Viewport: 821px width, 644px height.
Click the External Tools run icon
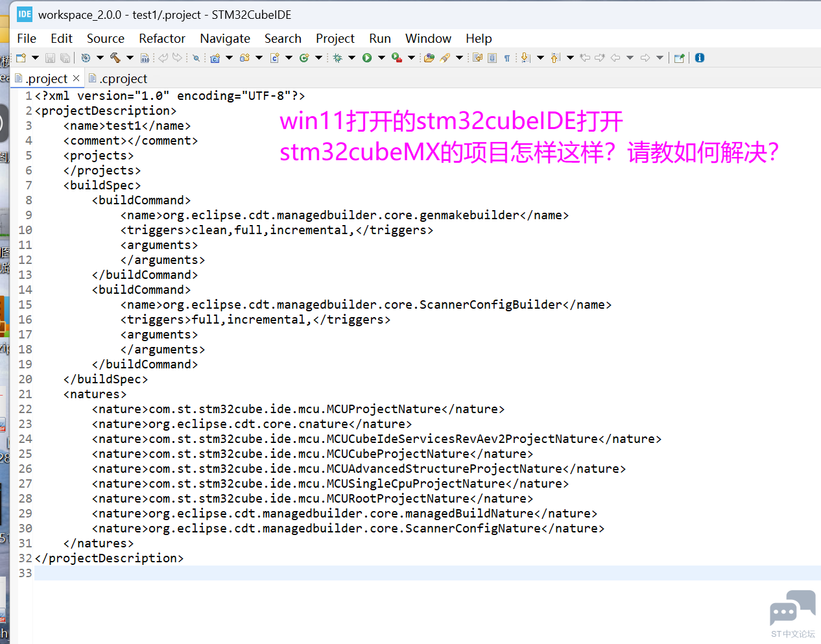coord(397,58)
